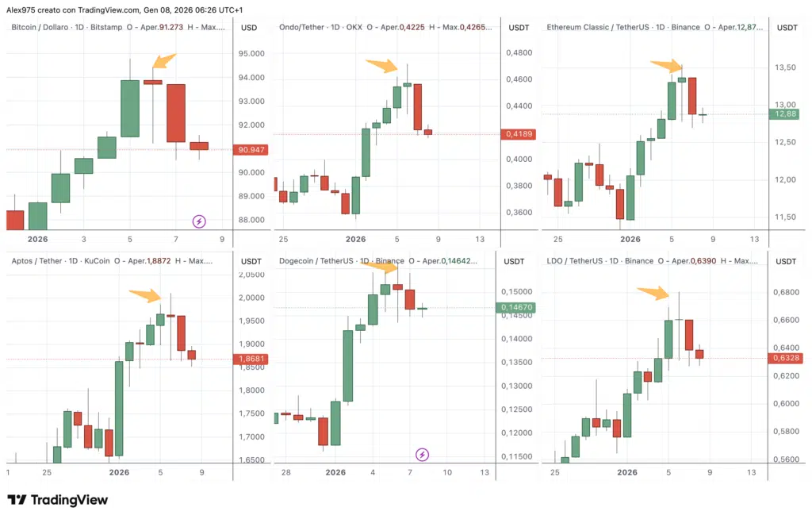The width and height of the screenshot is (812, 519).
Task: Click the purple lightning icon in Bitcoin chart
Action: pos(200,221)
